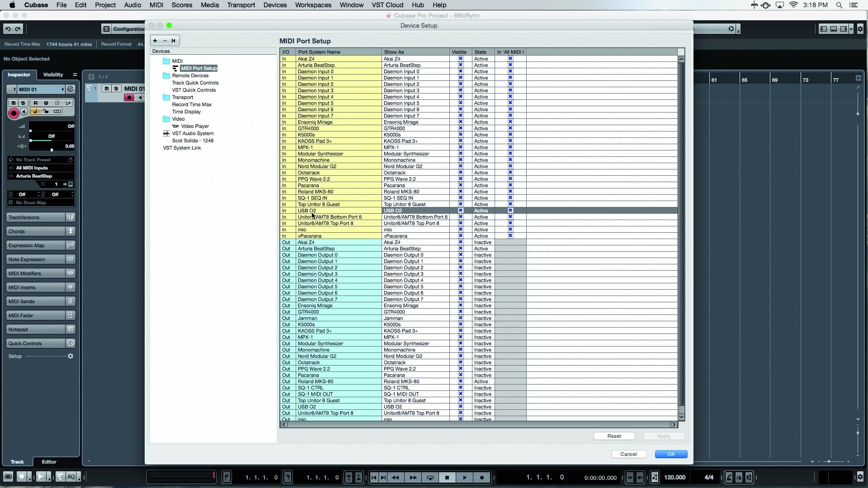Select VST Audio System in Devices tree
The width and height of the screenshot is (868, 488).
[x=193, y=133]
